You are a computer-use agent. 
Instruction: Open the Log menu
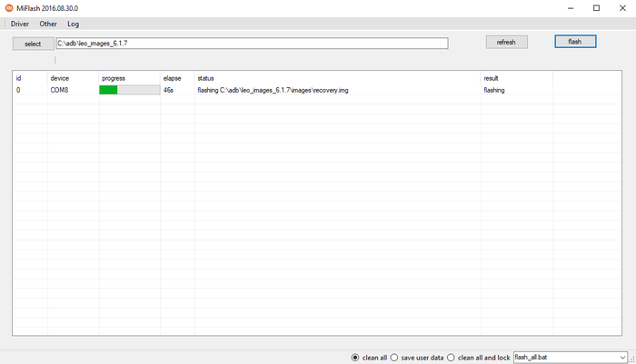(74, 24)
